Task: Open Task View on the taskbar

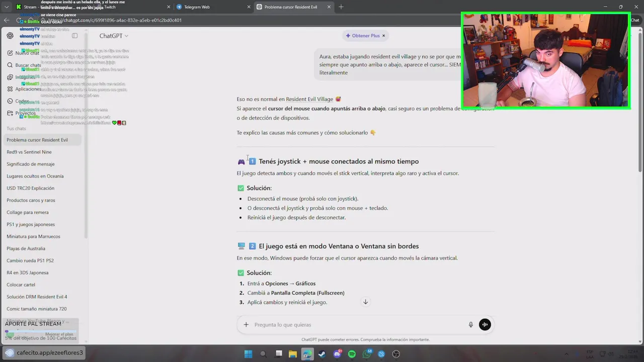Action: tap(279, 354)
